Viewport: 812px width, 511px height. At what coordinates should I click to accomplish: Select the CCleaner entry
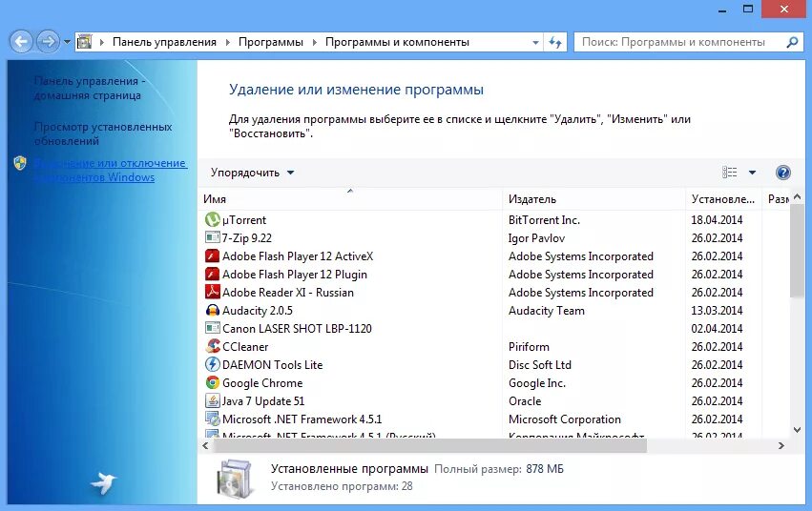click(245, 346)
